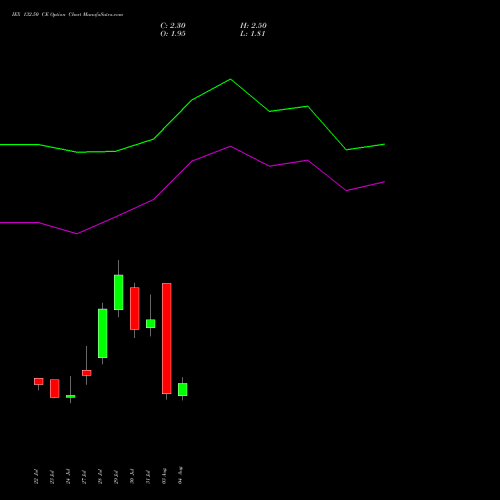500x500 pixels.
Task: Select the thin green 24 Jul candlestick
Action: pyautogui.click(x=71, y=396)
